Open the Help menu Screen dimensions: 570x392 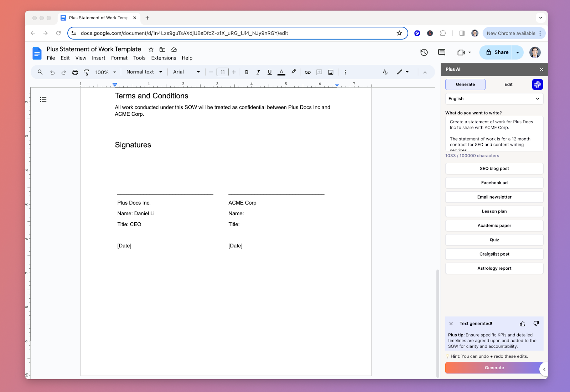(187, 58)
